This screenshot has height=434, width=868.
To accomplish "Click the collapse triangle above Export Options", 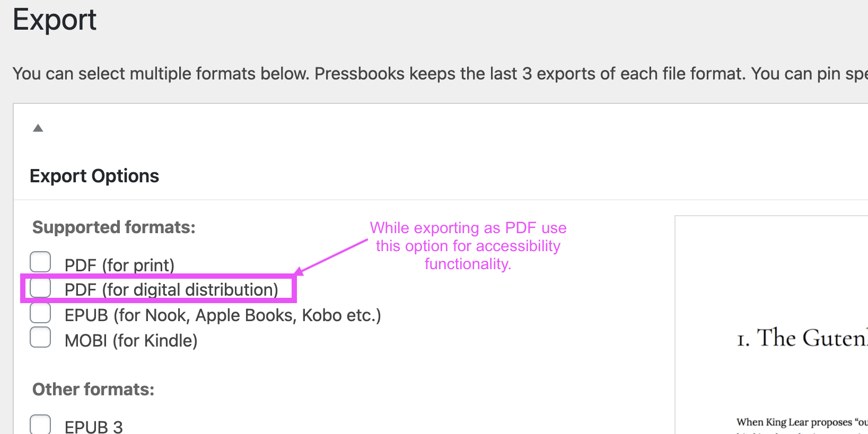I will 38,128.
